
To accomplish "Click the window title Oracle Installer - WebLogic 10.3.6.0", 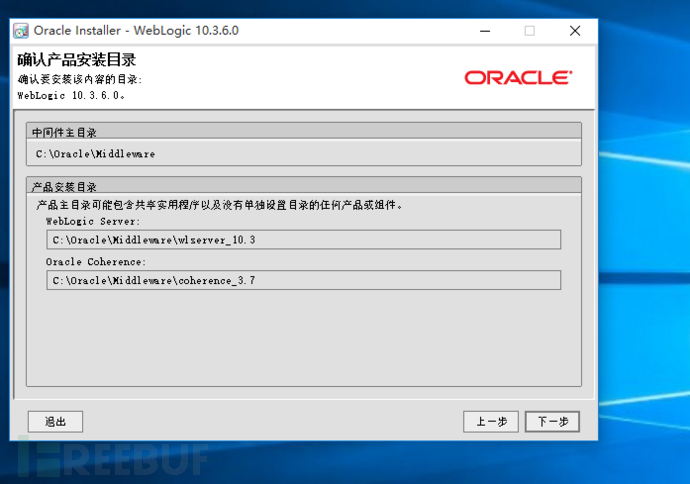I will coord(136,31).
